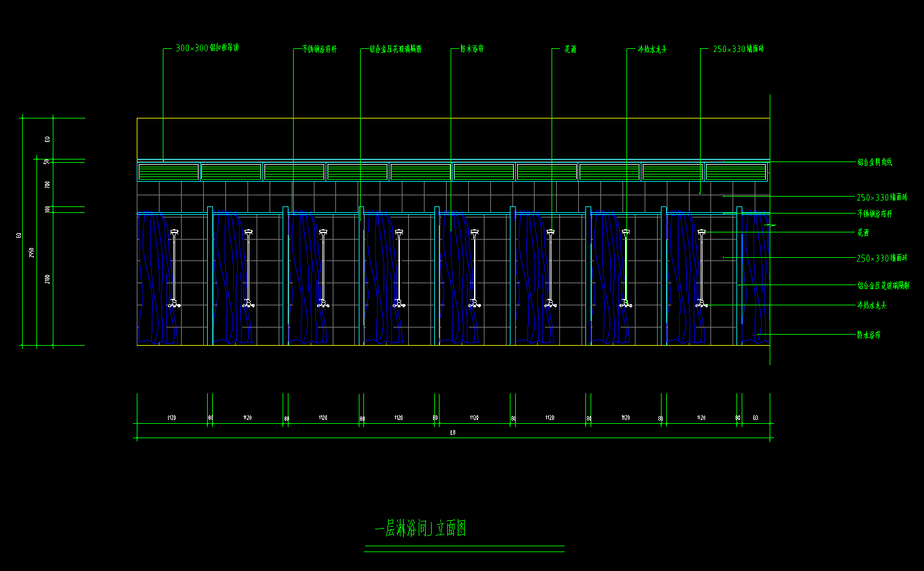Click the faucet valve in the eighth stall
The height and width of the screenshot is (571, 924).
pyautogui.click(x=701, y=303)
